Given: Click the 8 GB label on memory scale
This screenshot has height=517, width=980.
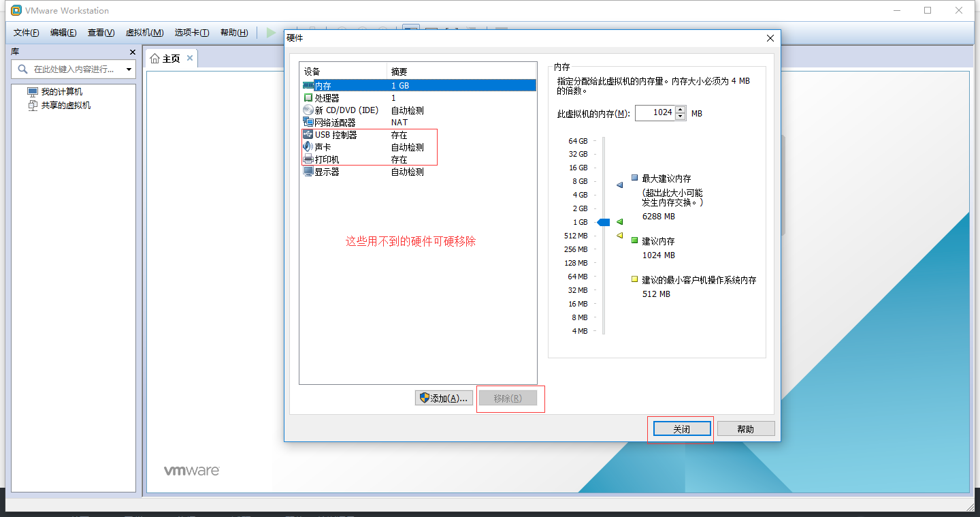Looking at the screenshot, I should click(x=580, y=181).
